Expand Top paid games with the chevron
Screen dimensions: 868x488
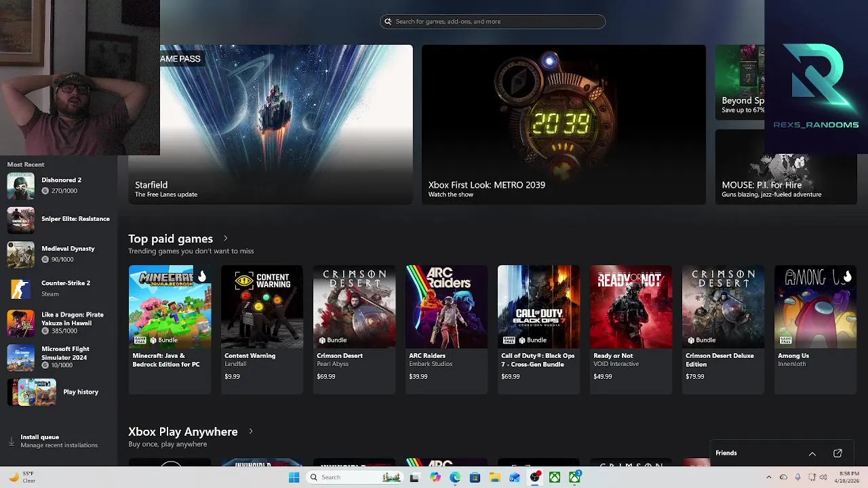226,239
